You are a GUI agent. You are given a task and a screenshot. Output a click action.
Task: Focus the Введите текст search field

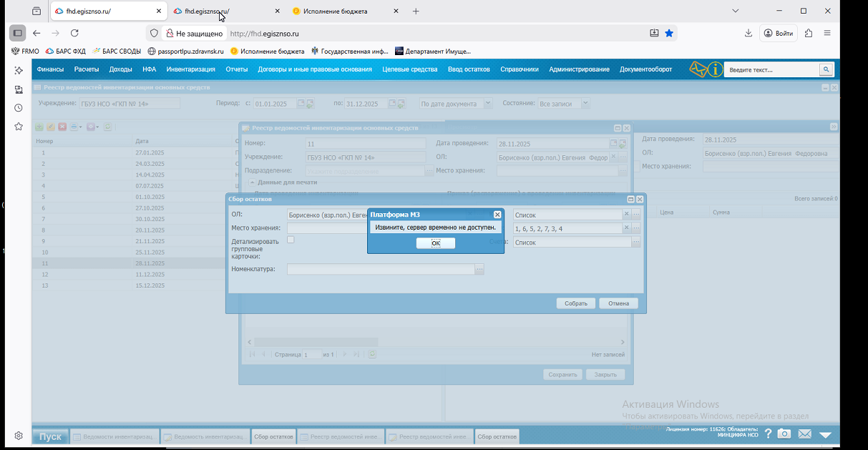click(772, 69)
